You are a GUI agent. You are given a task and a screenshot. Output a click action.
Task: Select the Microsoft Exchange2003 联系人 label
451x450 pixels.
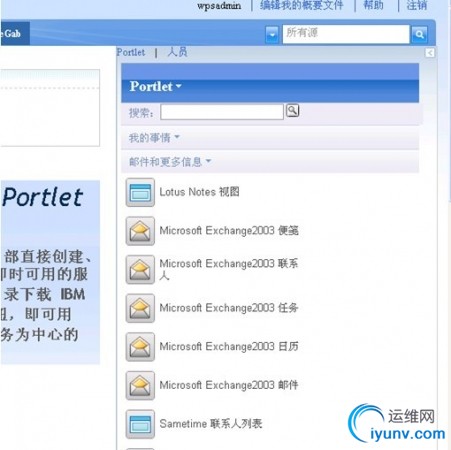pos(229,269)
